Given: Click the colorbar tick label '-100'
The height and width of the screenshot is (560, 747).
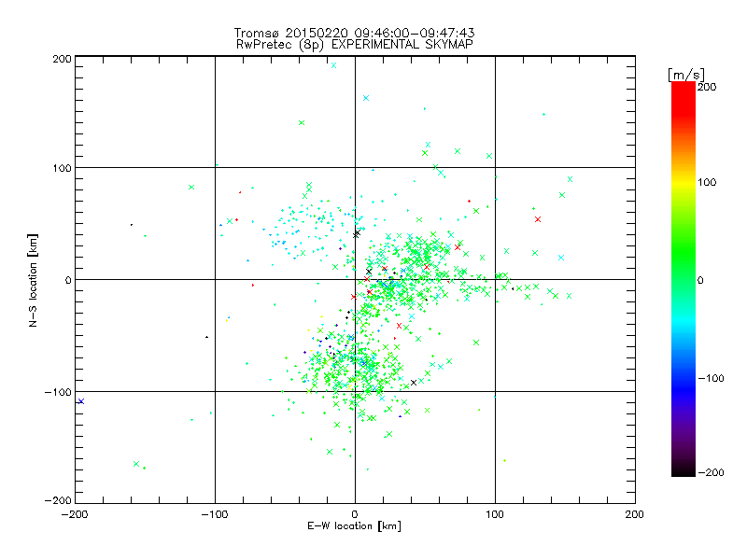Looking at the screenshot, I should pos(711,378).
